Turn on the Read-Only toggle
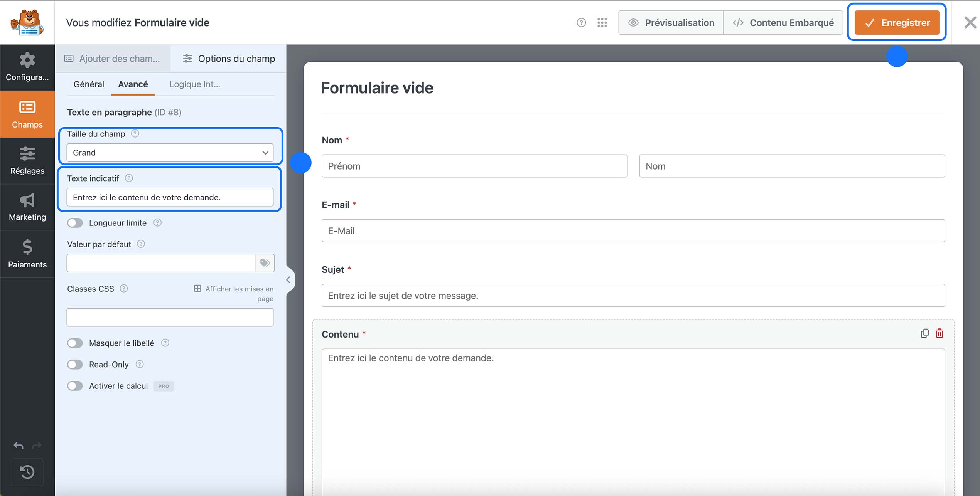Screen dimensions: 980x496 tap(75, 364)
